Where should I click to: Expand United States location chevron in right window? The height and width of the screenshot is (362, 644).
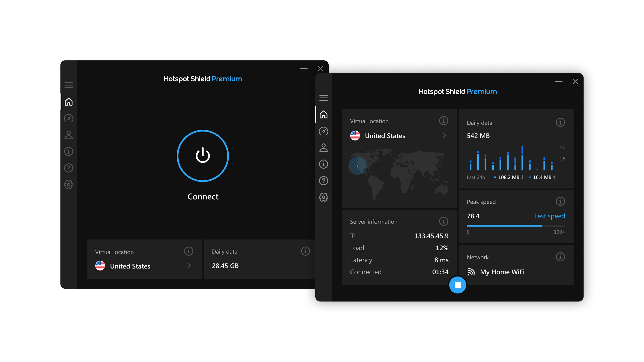tap(444, 136)
